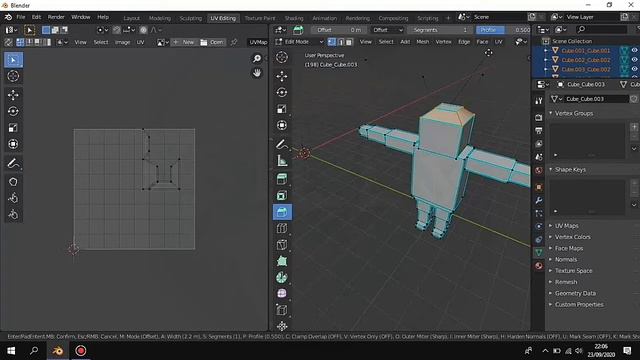Open the Offset width type dropdown
This screenshot has width=640, height=360.
(x=387, y=30)
